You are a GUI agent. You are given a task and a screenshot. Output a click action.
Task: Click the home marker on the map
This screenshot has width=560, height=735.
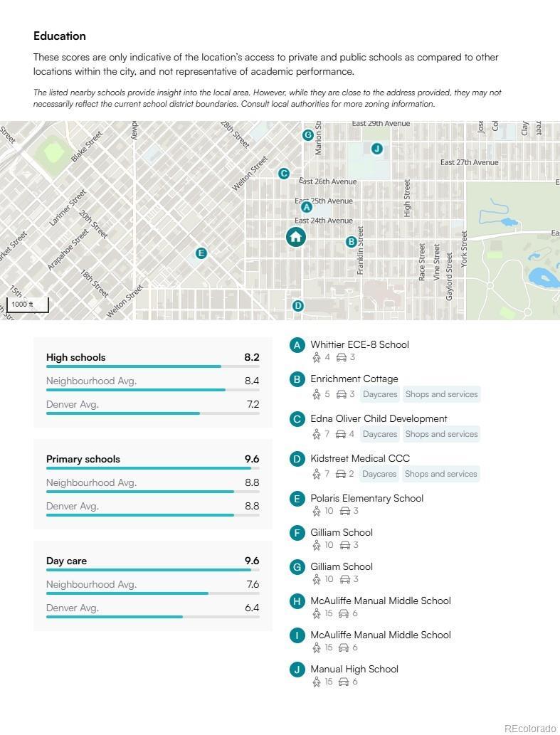tap(295, 237)
